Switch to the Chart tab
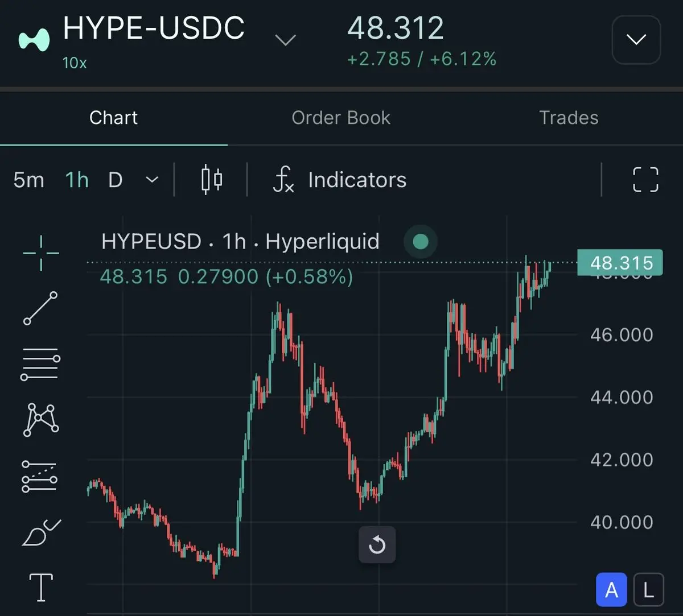Viewport: 683px width, 616px height. (x=113, y=118)
